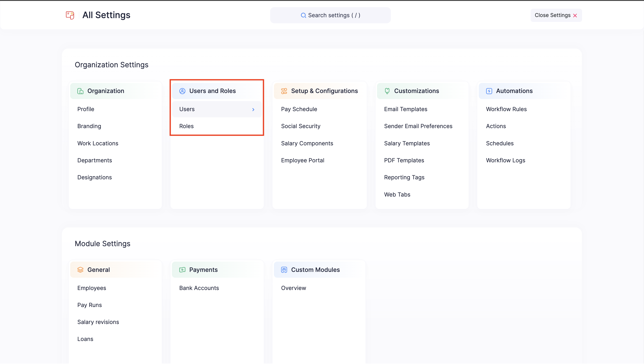Click the app logo beside All Settings
644x364 pixels.
(x=70, y=15)
